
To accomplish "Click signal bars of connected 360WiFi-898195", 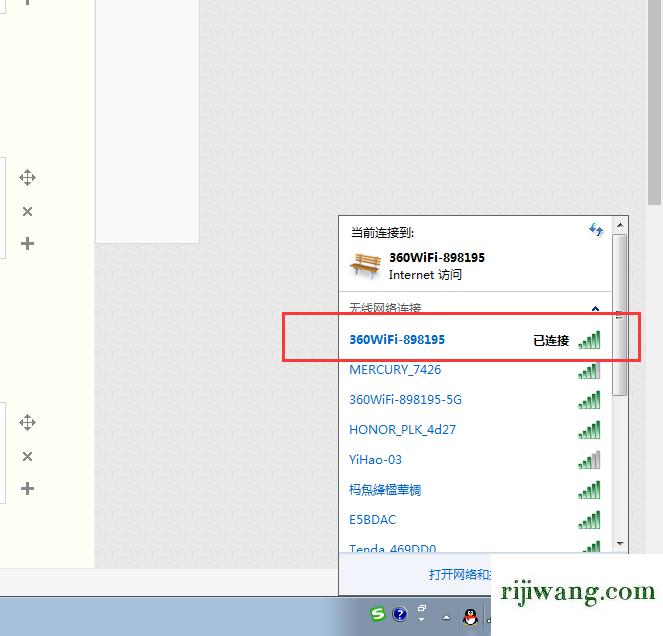I will click(589, 340).
